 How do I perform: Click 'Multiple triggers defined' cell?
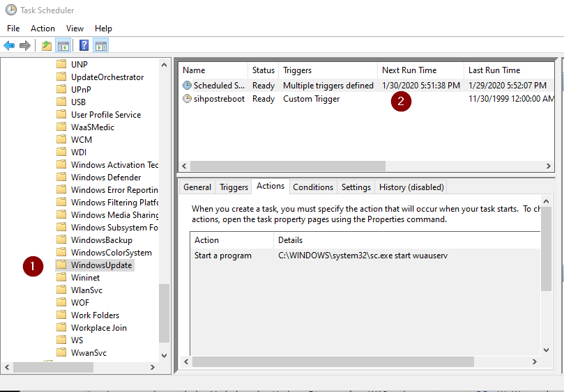coord(328,86)
